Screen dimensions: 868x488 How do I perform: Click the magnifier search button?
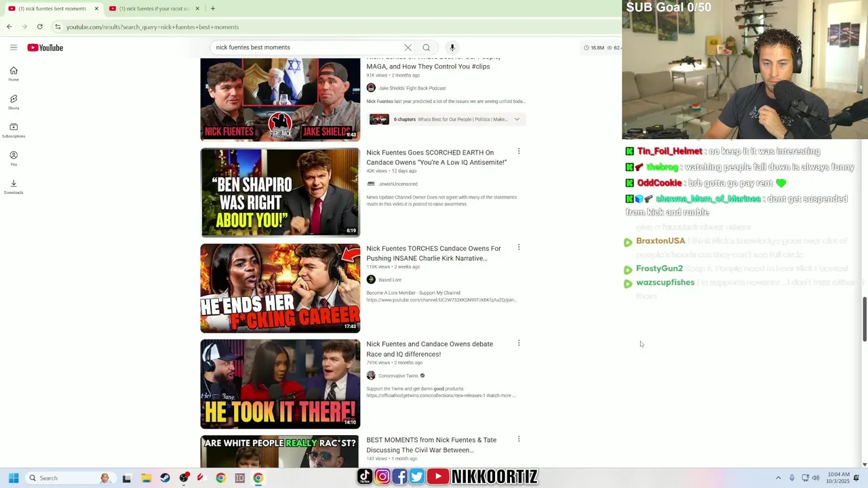click(x=426, y=47)
